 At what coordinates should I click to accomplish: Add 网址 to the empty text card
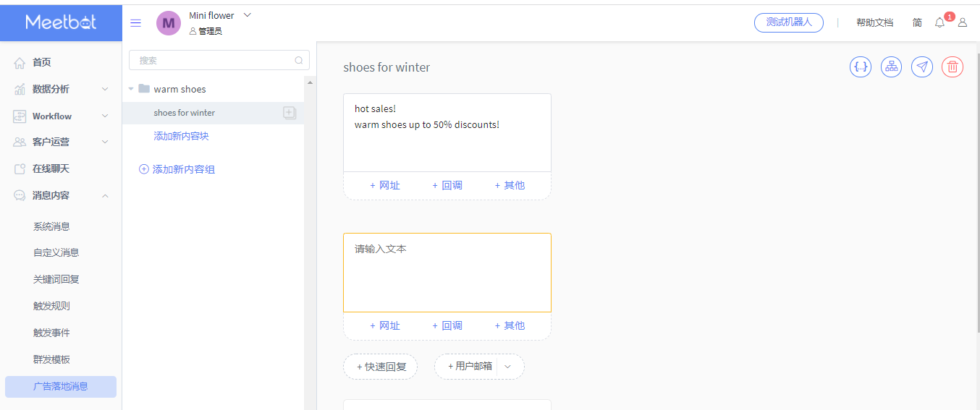pos(385,325)
